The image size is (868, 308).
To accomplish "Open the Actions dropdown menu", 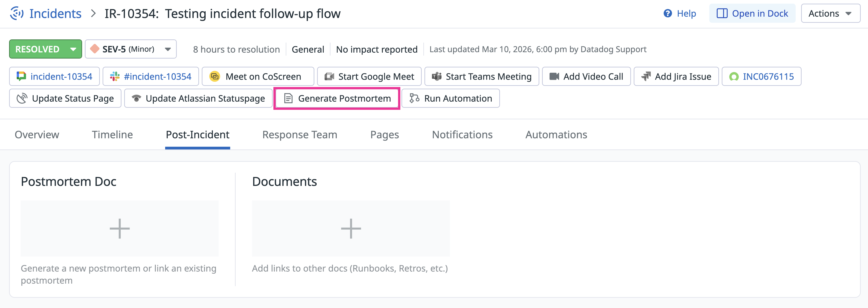I will tap(830, 13).
